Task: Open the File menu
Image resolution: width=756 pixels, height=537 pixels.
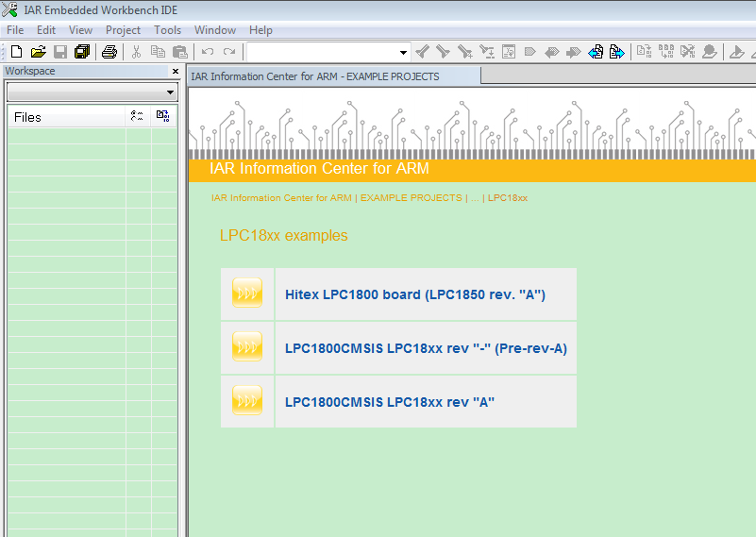Action: pyautogui.click(x=15, y=30)
